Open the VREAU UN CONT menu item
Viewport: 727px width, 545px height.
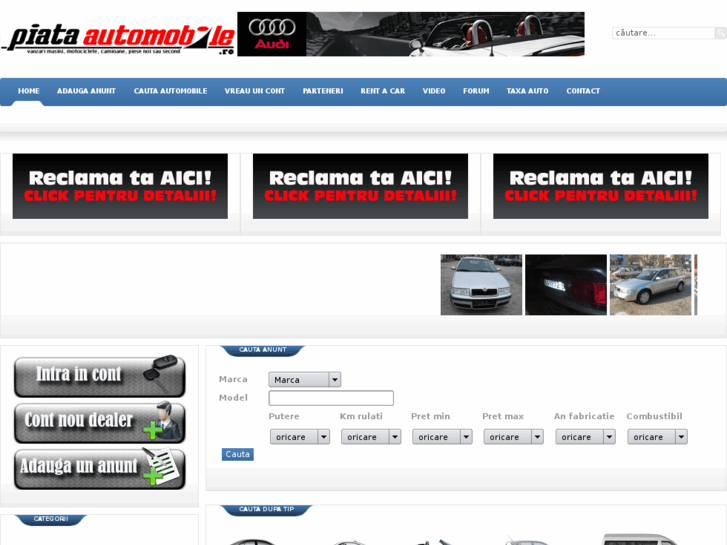[x=255, y=91]
